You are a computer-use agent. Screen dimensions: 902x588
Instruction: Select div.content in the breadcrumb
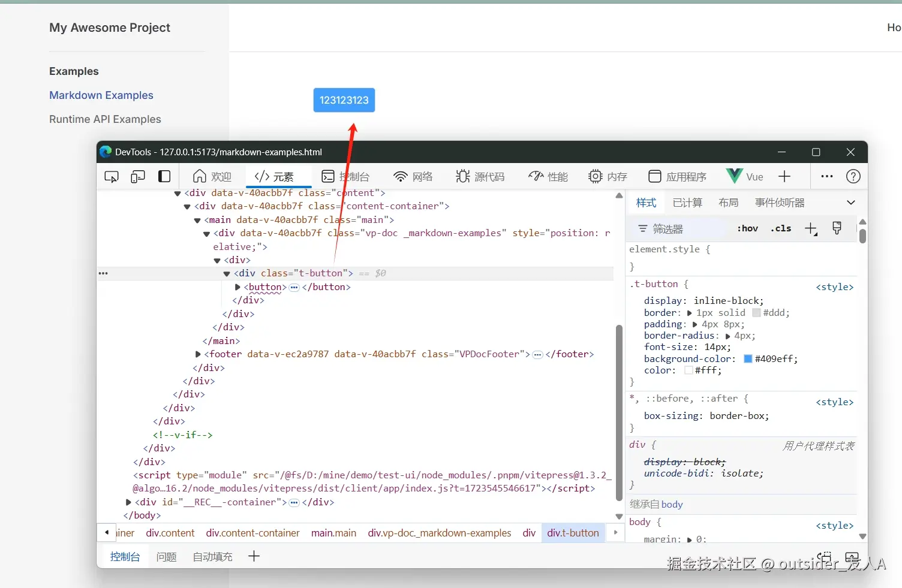coord(170,533)
